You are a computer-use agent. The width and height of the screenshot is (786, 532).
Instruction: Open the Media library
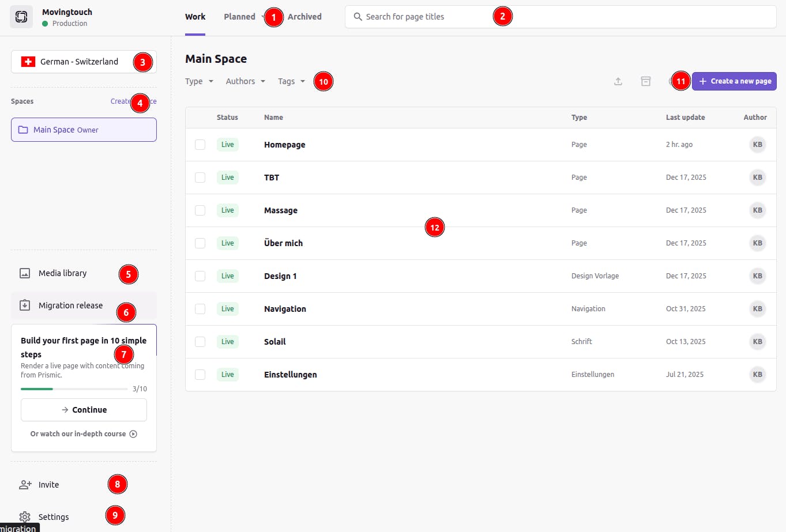pyautogui.click(x=84, y=273)
